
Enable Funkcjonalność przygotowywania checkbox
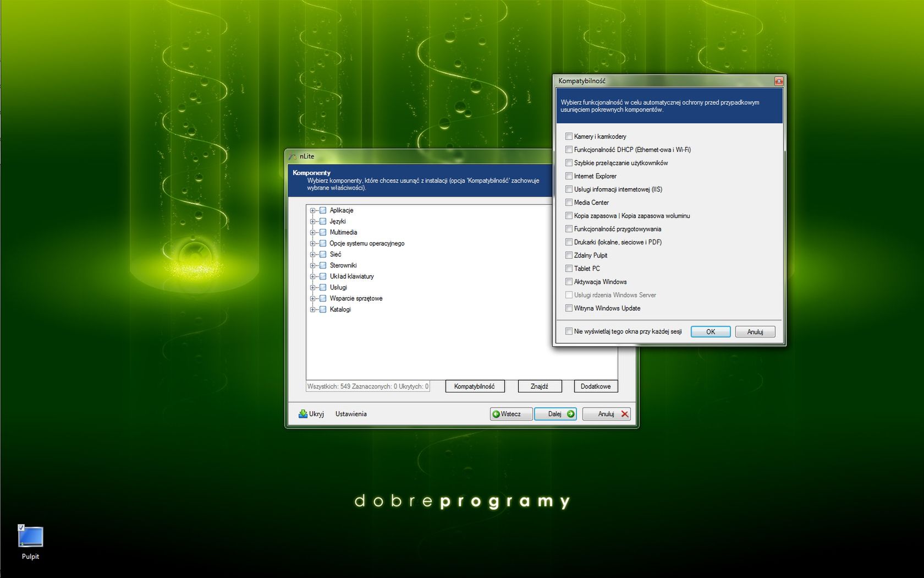[569, 228]
